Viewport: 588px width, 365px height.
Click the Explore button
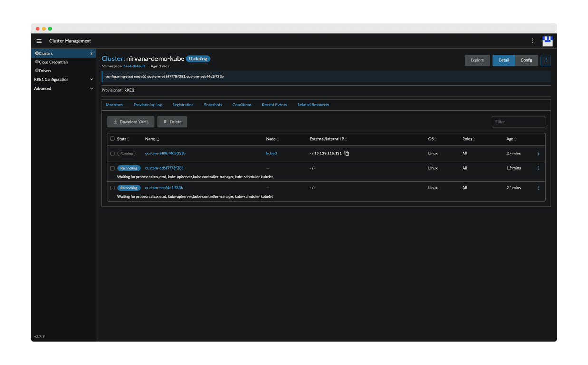(477, 60)
